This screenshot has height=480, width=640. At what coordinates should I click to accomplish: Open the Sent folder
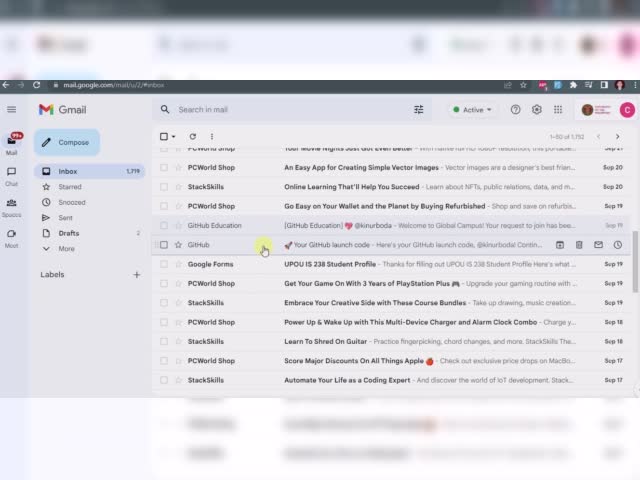pos(89,218)
